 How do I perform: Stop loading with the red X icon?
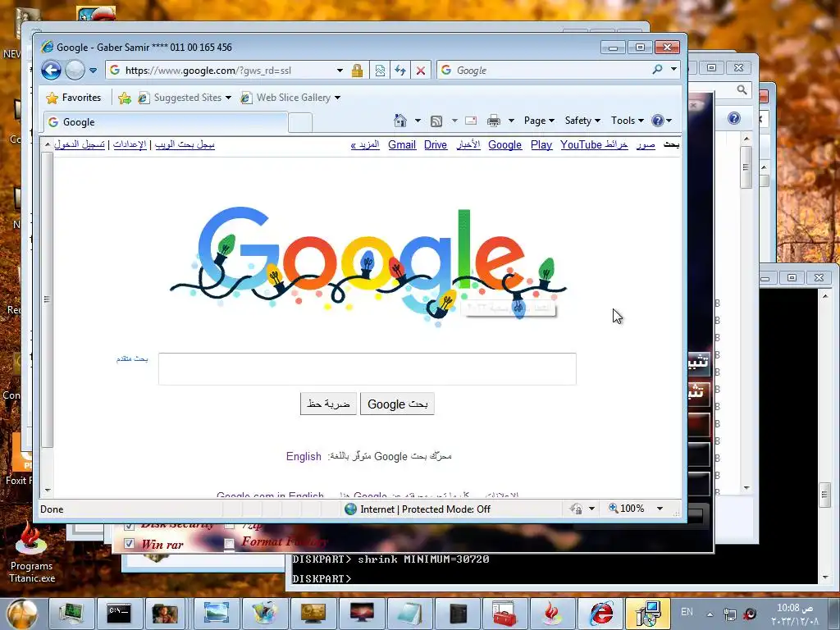(x=421, y=71)
